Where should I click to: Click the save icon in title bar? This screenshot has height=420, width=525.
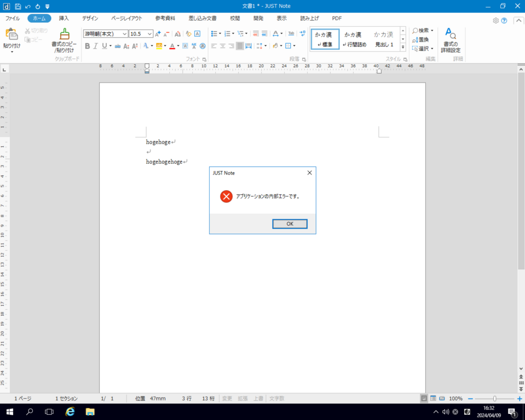[x=18, y=6]
